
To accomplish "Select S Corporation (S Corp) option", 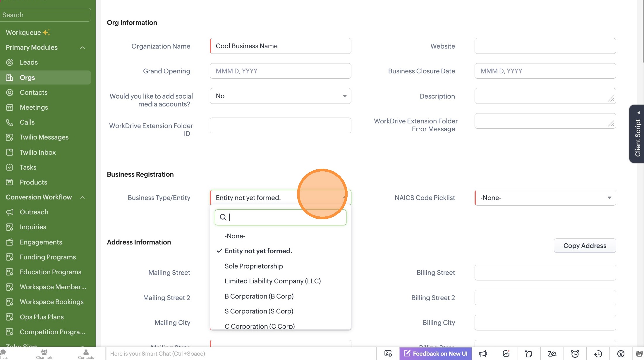I will tap(259, 311).
